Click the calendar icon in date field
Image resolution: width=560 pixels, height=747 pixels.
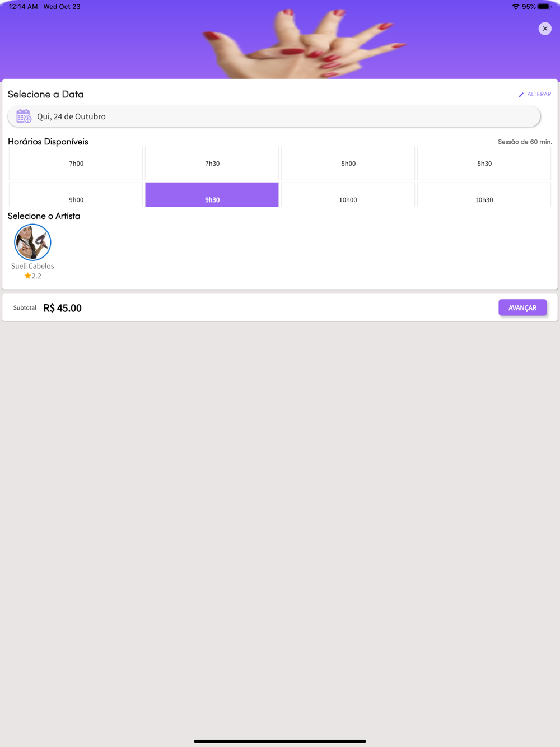tap(24, 116)
